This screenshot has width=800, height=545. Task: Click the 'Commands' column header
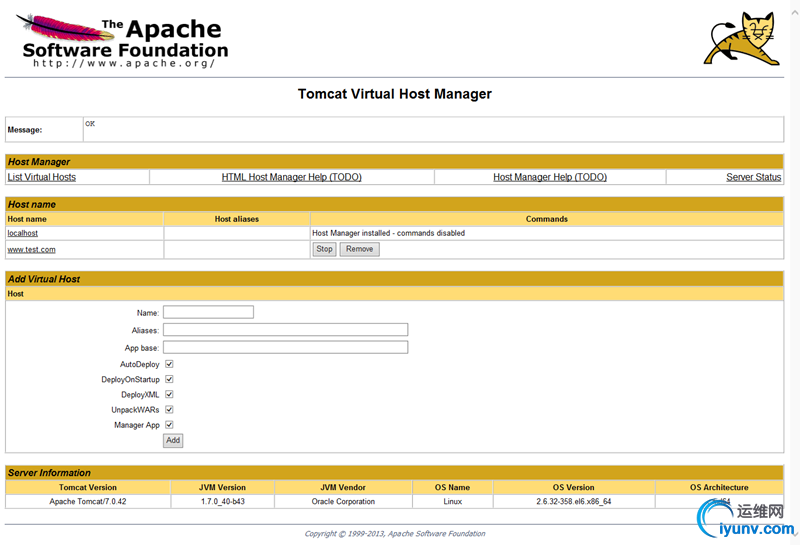[546, 219]
